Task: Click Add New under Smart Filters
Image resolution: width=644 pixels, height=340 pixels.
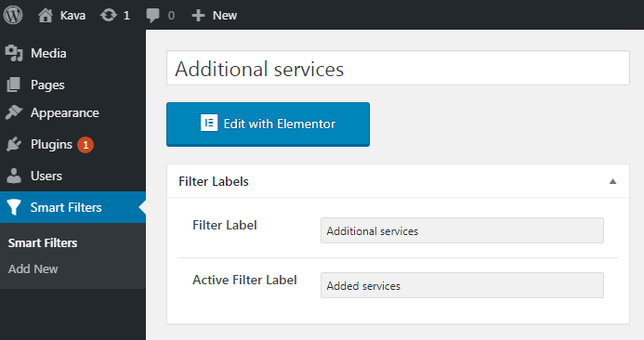Action: click(x=33, y=269)
